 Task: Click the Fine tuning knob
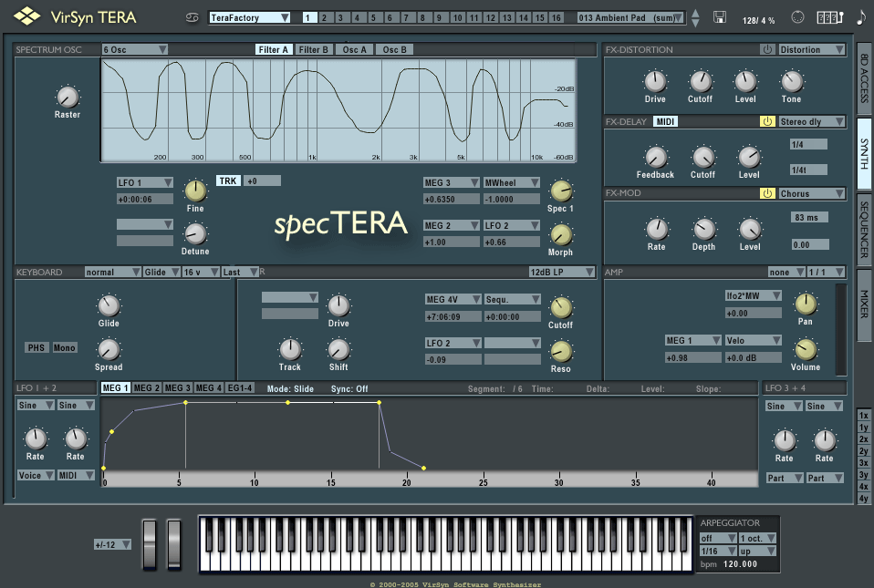point(195,191)
